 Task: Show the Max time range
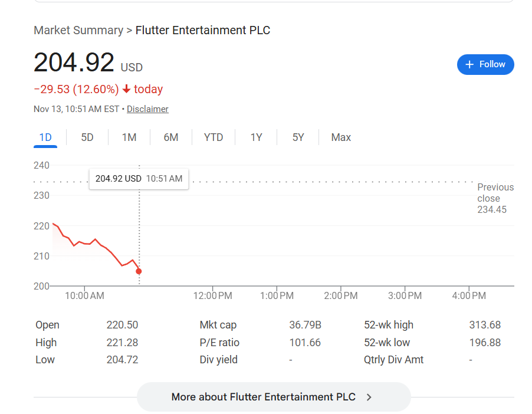click(x=341, y=137)
